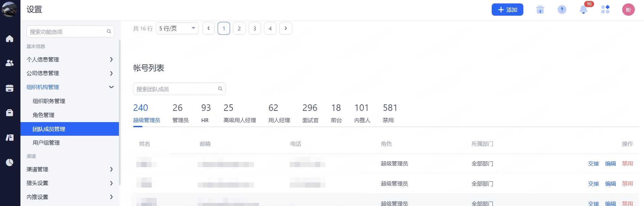Viewport: 644px width, 206px height.
Task: Click the pie chart reports icon
Action: click(10, 162)
